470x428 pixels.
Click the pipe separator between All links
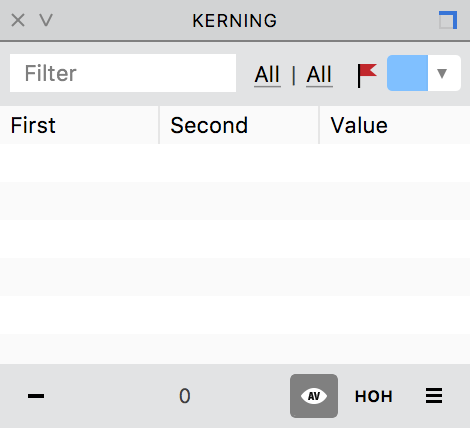pyautogui.click(x=293, y=75)
